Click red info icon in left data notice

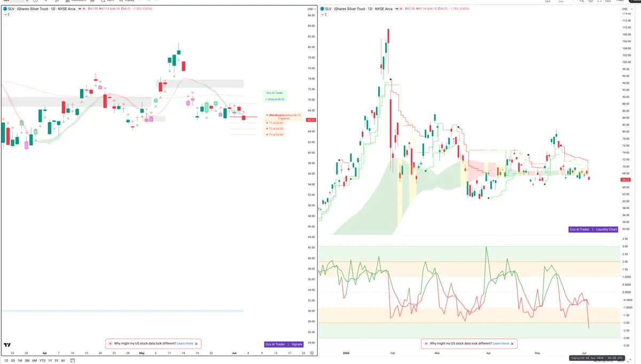111,344
